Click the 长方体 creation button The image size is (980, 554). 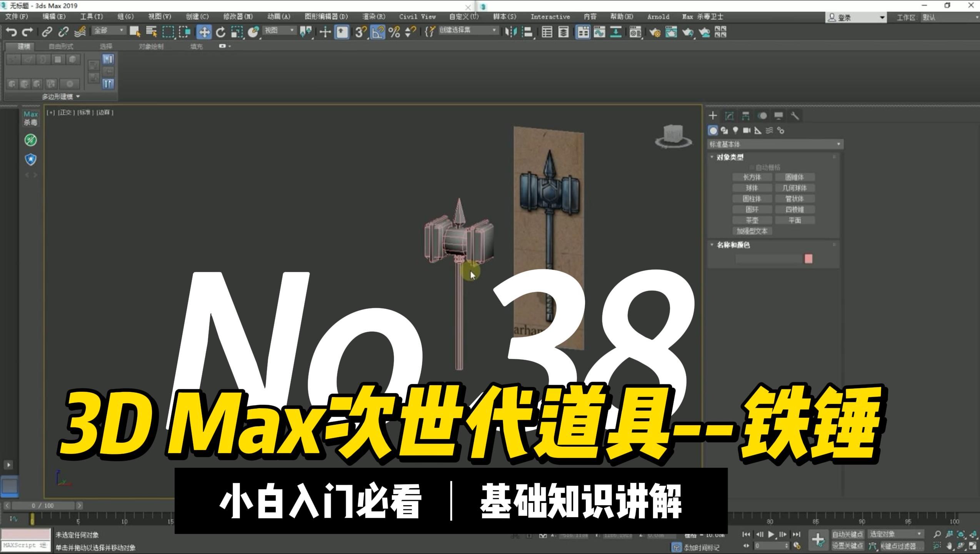[x=752, y=177]
